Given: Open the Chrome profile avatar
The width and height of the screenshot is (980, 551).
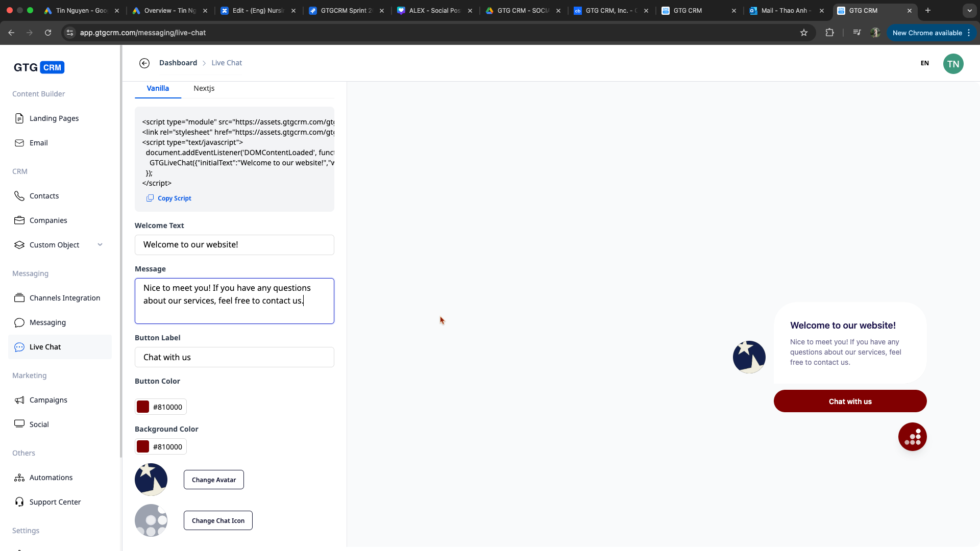Looking at the screenshot, I should 875,33.
